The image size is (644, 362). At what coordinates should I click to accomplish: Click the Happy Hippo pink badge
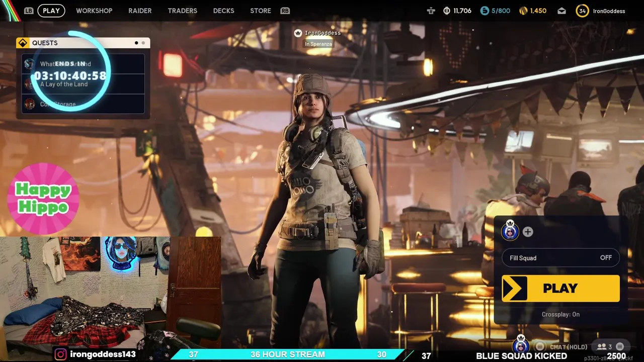pos(43,199)
